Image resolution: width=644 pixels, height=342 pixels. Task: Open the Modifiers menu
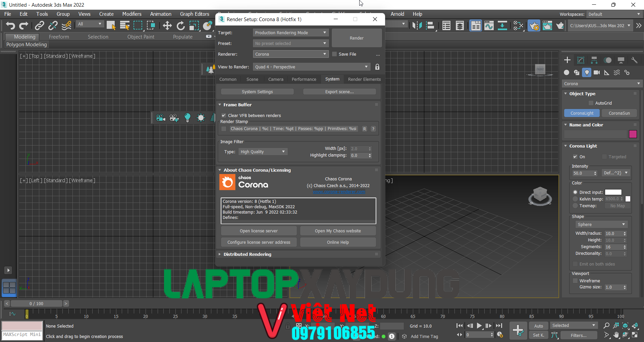[131, 14]
